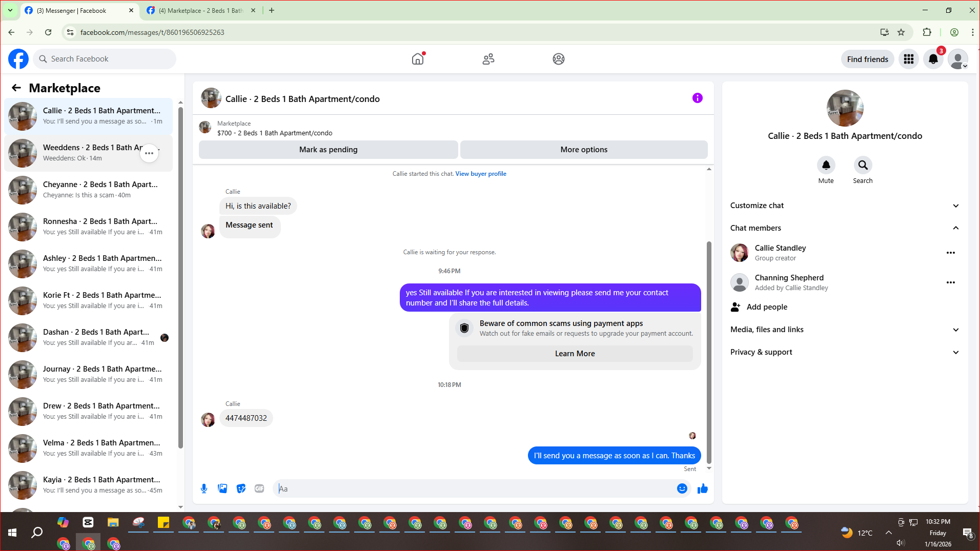Open the account profile avatar menu

[958, 59]
